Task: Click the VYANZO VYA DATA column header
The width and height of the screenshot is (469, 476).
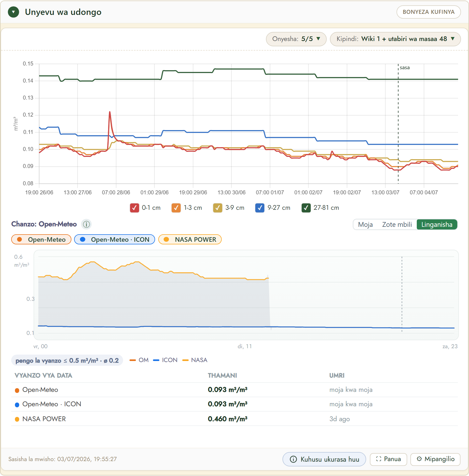Action: 43,375
